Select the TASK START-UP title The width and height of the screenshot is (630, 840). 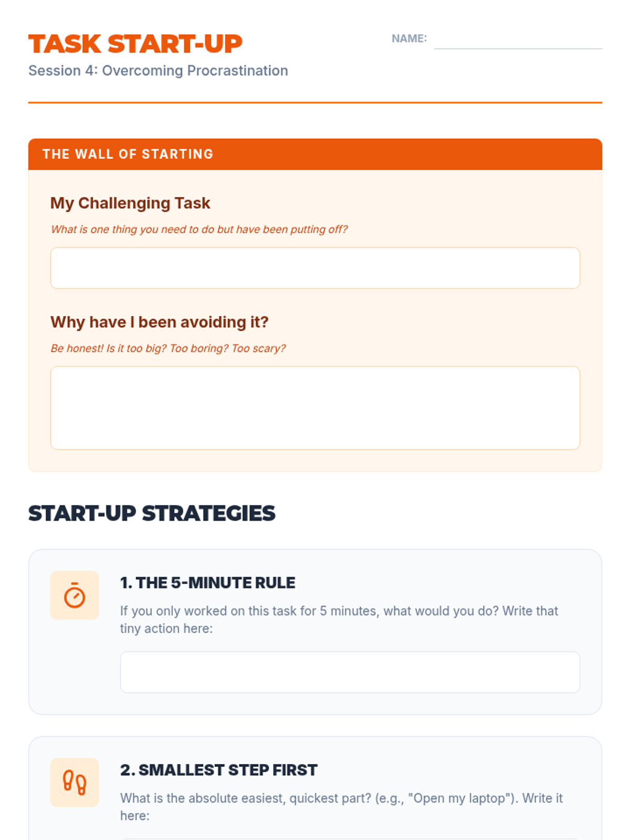(x=135, y=44)
